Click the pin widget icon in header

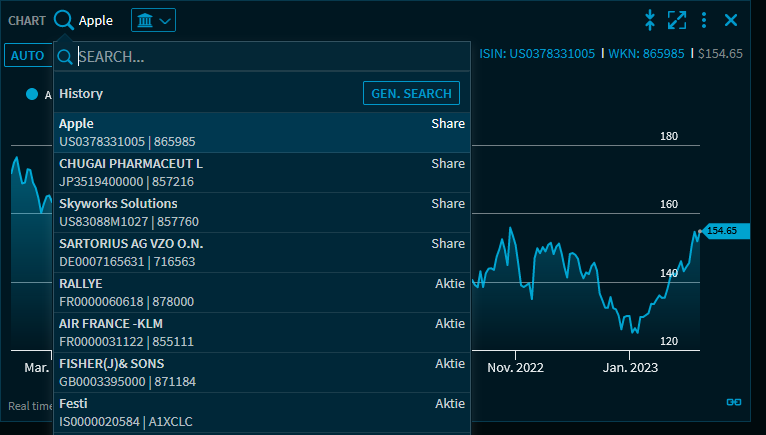point(650,20)
